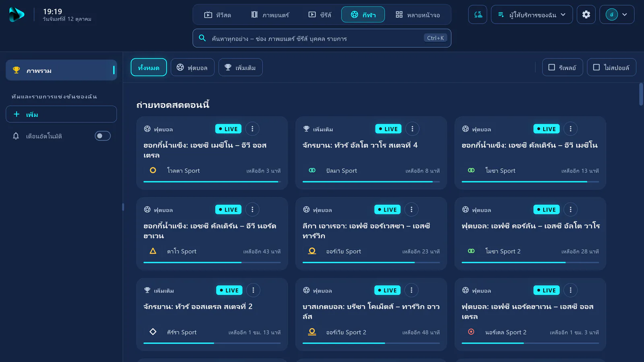644x362 pixels.
Task: Open more options on เอชซี เมซีโน – อีวี ออสเตรล card
Action: pos(252,129)
